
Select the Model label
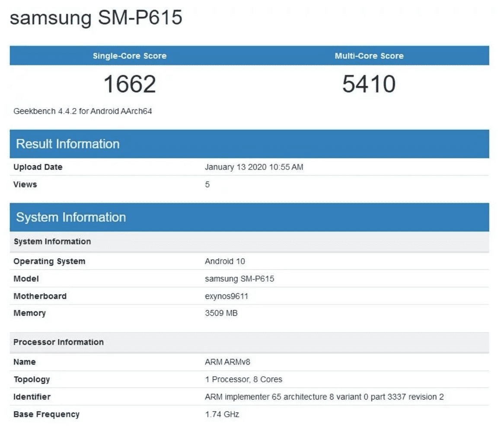coord(26,279)
